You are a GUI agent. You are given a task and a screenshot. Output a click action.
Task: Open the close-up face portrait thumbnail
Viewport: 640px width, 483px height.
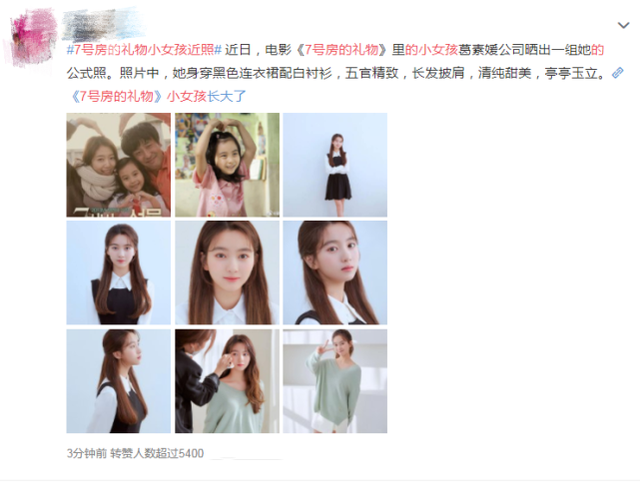pyautogui.click(x=227, y=273)
